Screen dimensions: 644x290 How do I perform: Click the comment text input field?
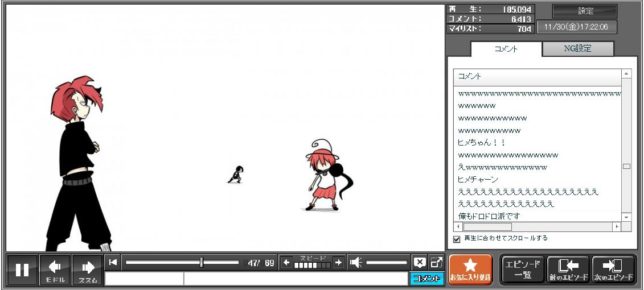(295, 279)
